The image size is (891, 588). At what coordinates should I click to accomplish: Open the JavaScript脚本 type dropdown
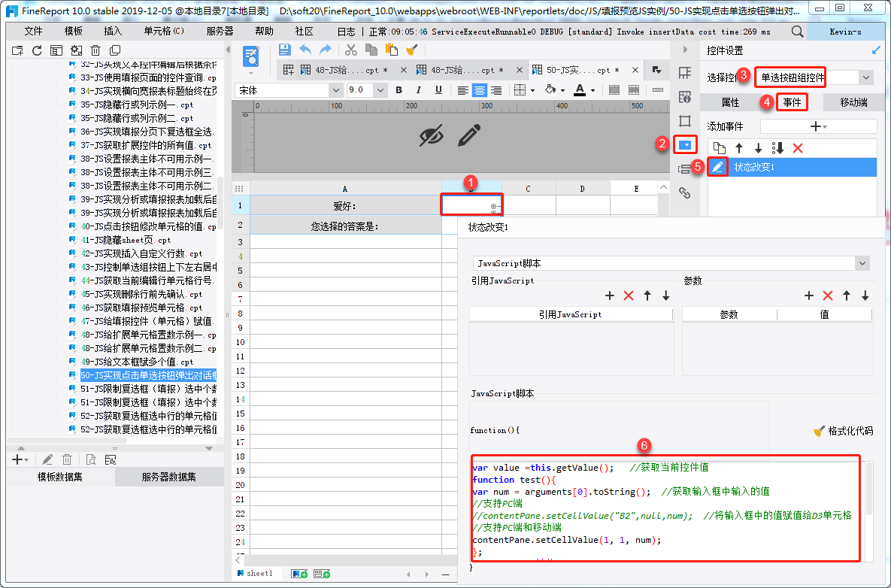(862, 263)
